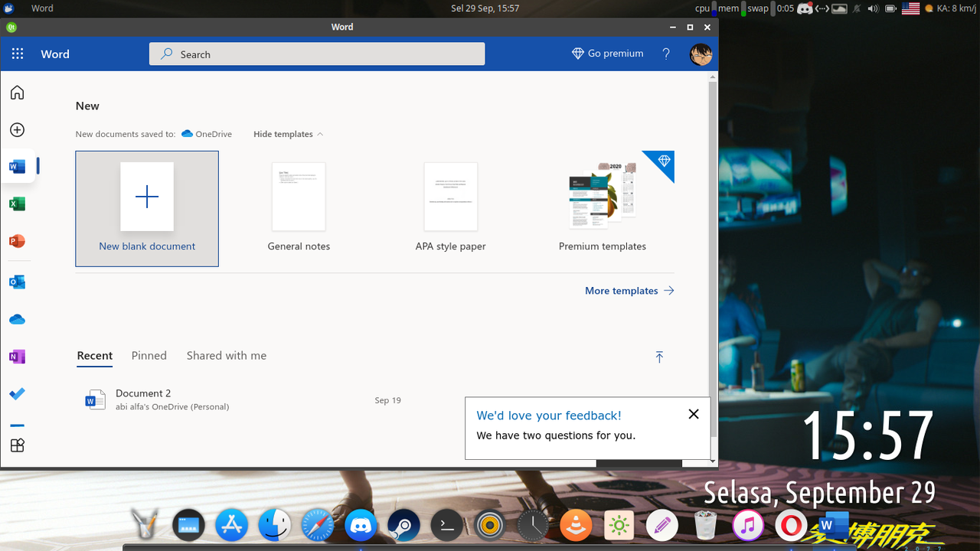This screenshot has width=980, height=551.
Task: Open OneDrive from the sidebar
Action: point(17,319)
